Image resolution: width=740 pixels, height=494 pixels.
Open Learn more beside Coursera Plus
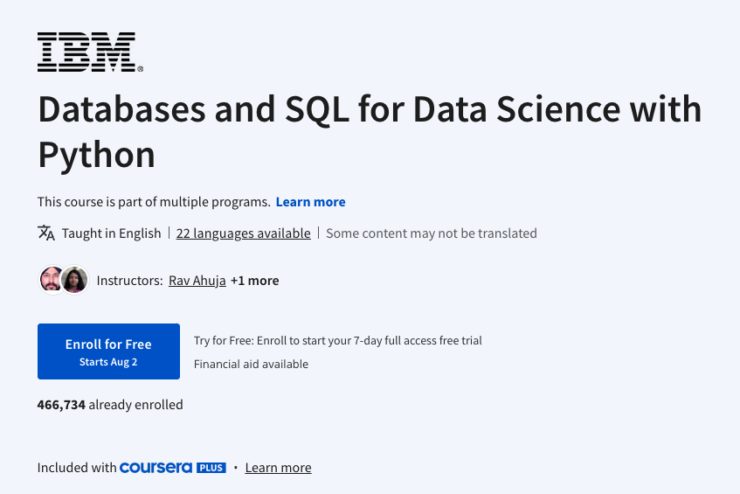click(x=278, y=467)
